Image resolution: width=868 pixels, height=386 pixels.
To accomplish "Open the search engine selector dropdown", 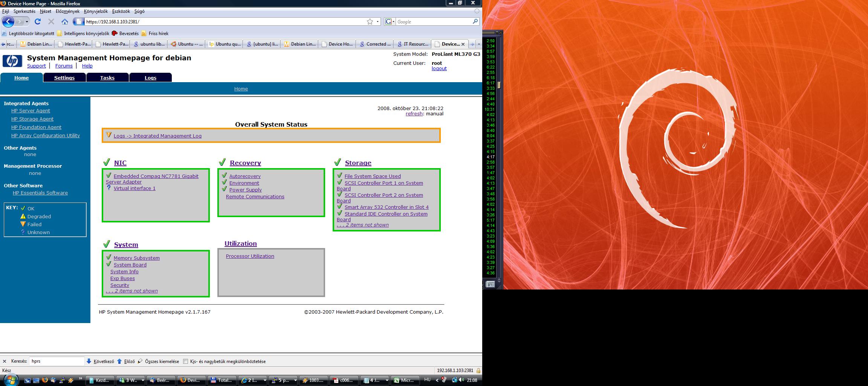I will pos(390,21).
